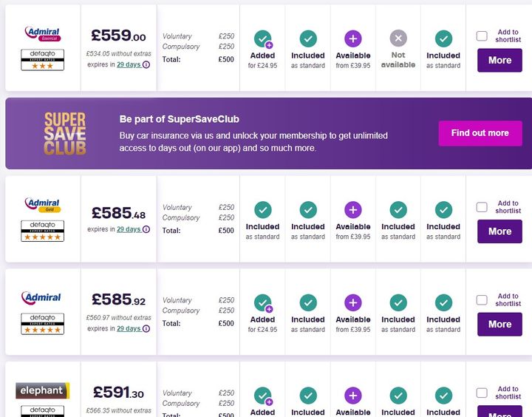Expand More details for the £559.00 quote

click(499, 61)
